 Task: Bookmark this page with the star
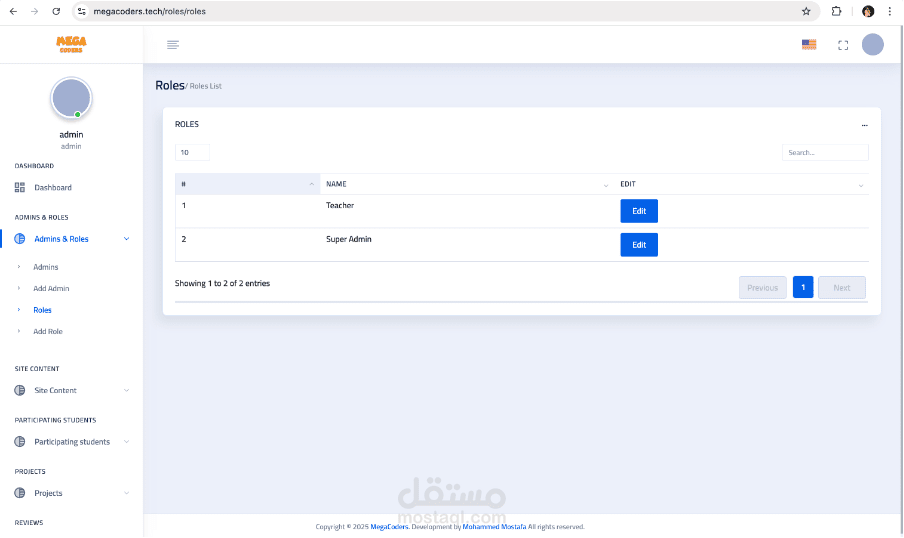[x=806, y=12]
